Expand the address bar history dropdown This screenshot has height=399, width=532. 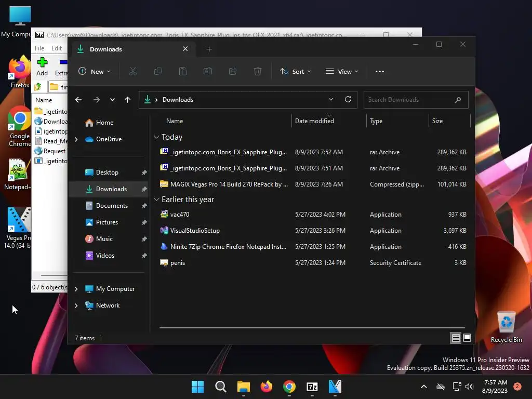click(x=331, y=99)
